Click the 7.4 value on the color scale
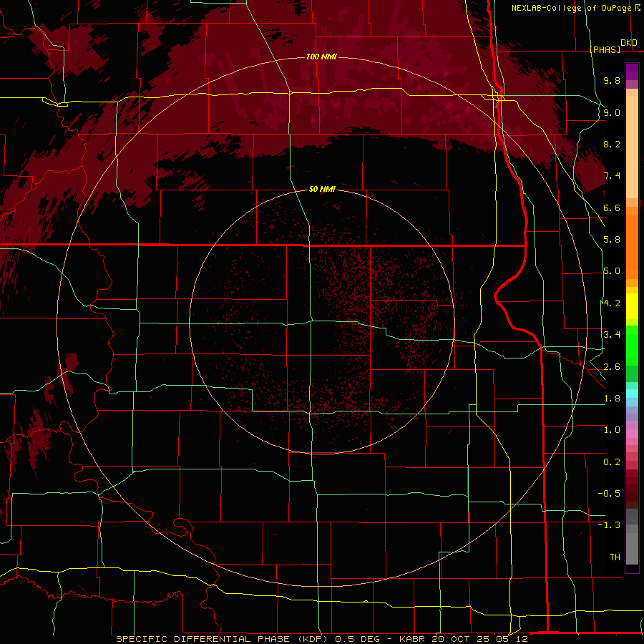Viewport: 644px width, 644px height. click(x=612, y=176)
